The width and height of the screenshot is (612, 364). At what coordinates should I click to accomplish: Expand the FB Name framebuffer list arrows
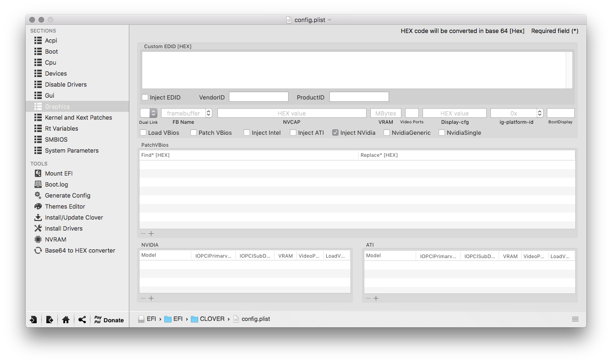tap(209, 113)
